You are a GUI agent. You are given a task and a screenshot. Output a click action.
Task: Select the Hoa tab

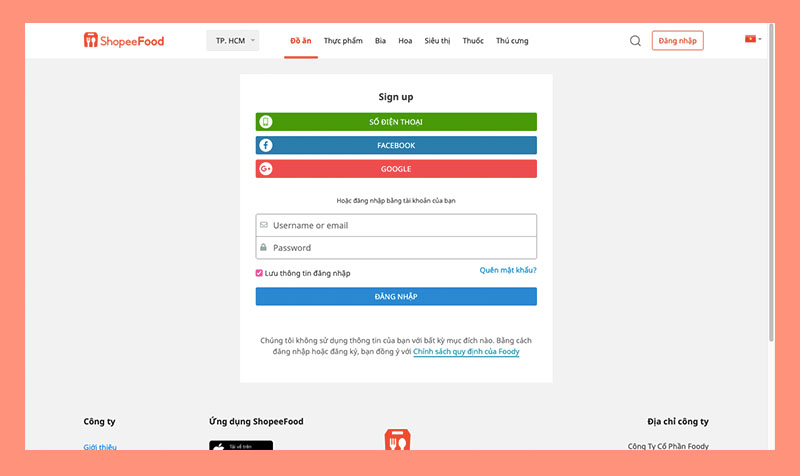click(x=405, y=41)
